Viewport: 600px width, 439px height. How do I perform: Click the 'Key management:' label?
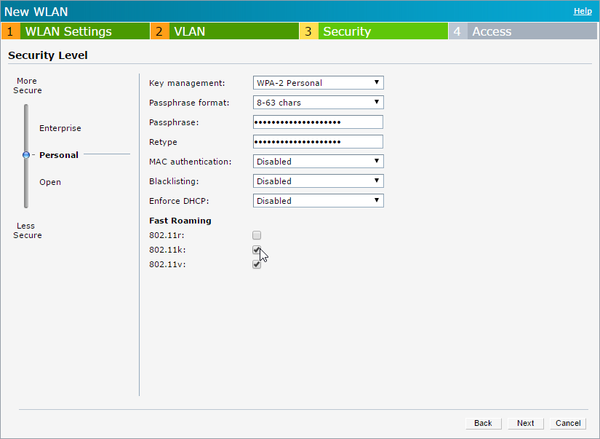[x=187, y=83]
